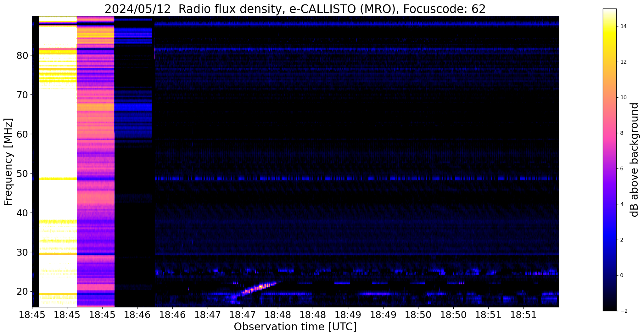This screenshot has width=644, height=336.
Task: Click the 'Observation time [UTC]' axis label
Action: tap(295, 327)
